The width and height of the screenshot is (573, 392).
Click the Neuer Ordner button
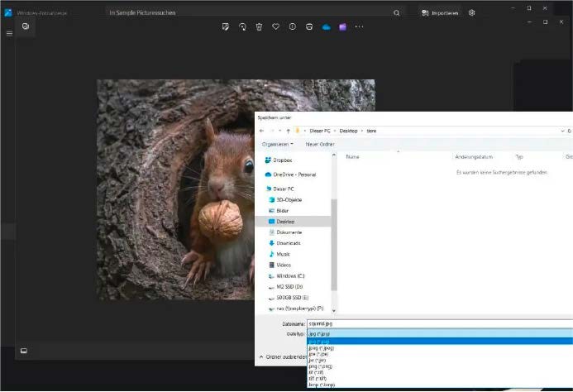click(319, 144)
